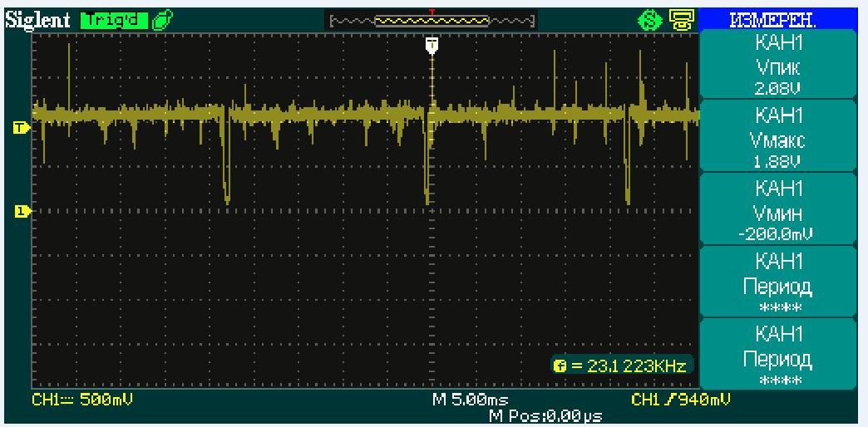The width and height of the screenshot is (868, 427).
Task: Click the frequency counter readout 23.1223KHz
Action: (x=622, y=366)
